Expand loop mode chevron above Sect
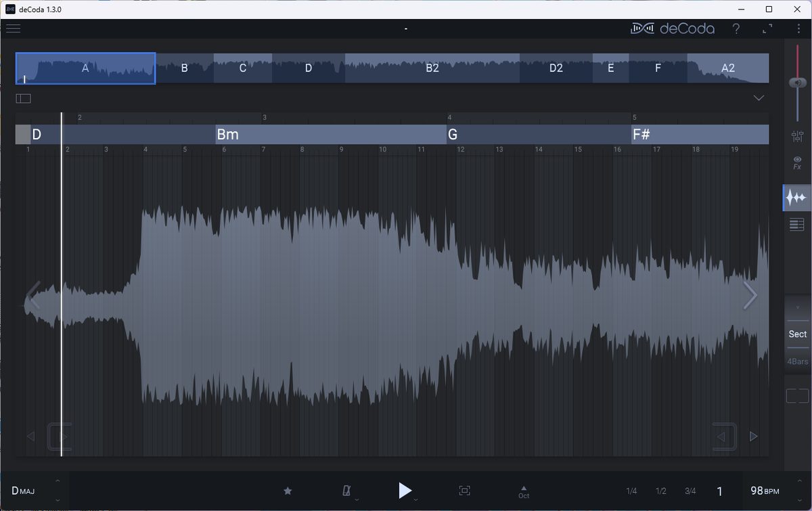812x511 pixels. click(x=798, y=307)
